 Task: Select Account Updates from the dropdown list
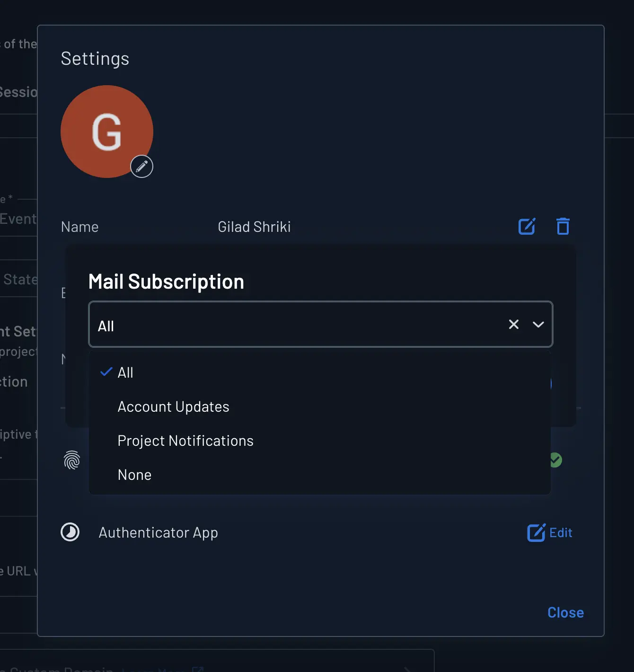pyautogui.click(x=173, y=407)
